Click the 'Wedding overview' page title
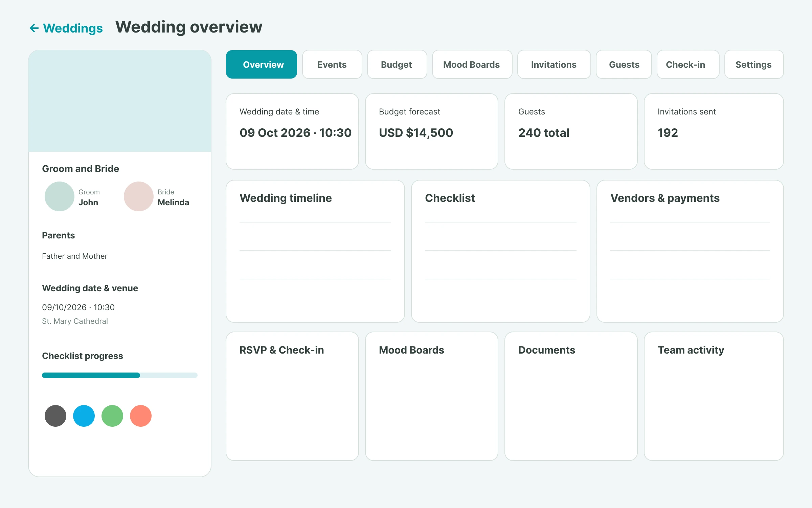 tap(189, 27)
